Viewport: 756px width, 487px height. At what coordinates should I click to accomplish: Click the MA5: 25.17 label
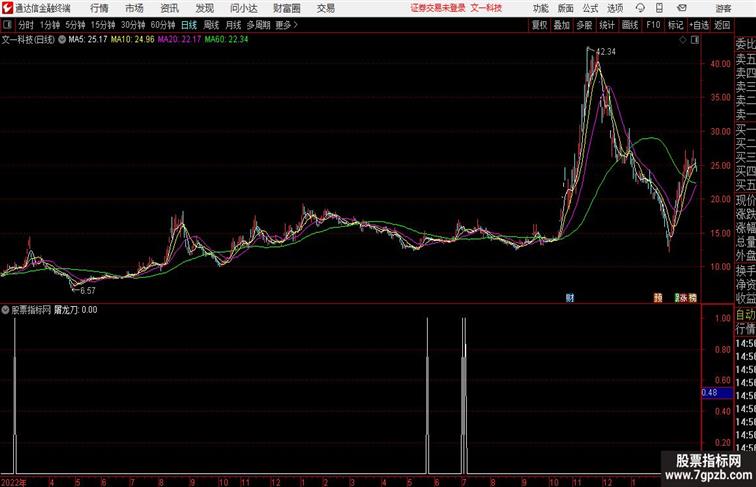tap(88, 40)
